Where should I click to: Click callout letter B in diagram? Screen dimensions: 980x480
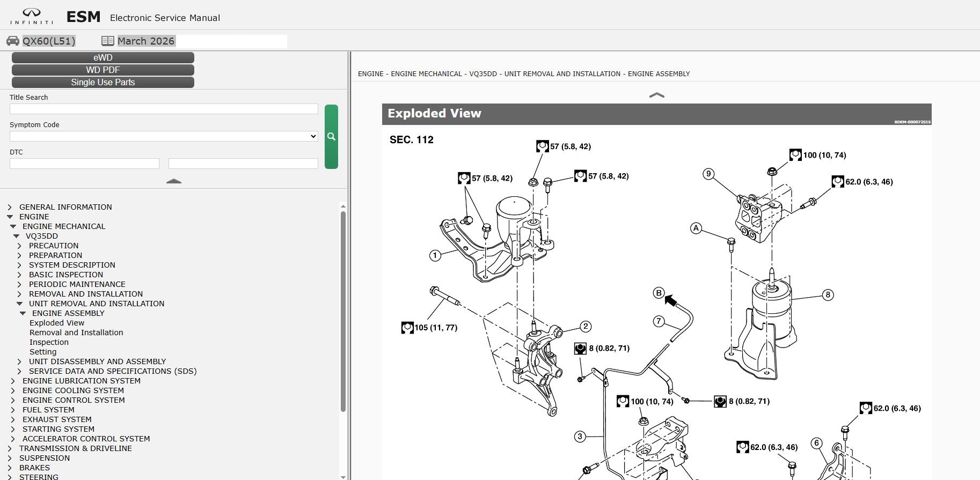tap(659, 293)
